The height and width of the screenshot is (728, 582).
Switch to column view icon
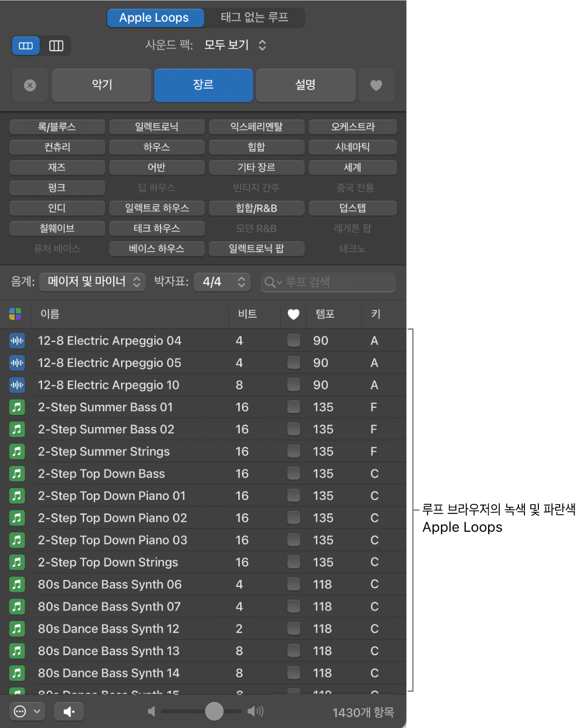pos(56,46)
